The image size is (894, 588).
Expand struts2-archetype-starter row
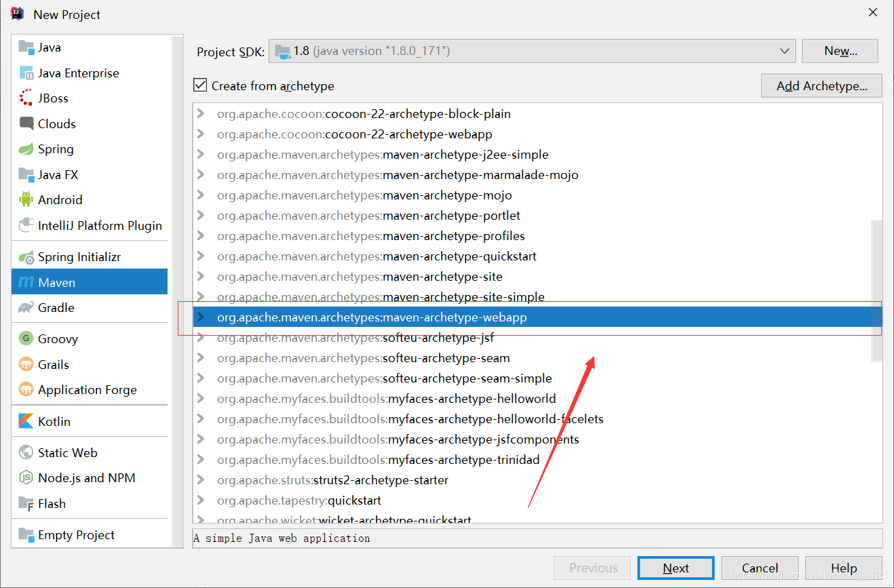(200, 480)
